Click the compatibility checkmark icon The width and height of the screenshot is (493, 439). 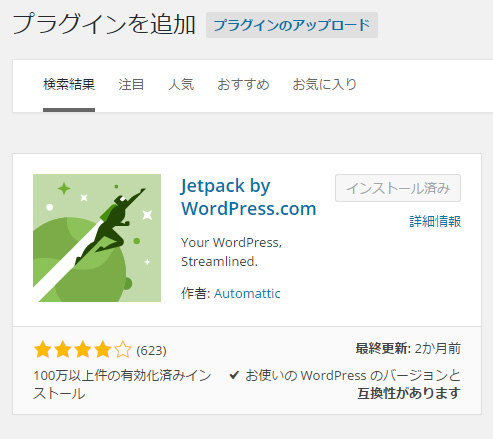pos(234,375)
